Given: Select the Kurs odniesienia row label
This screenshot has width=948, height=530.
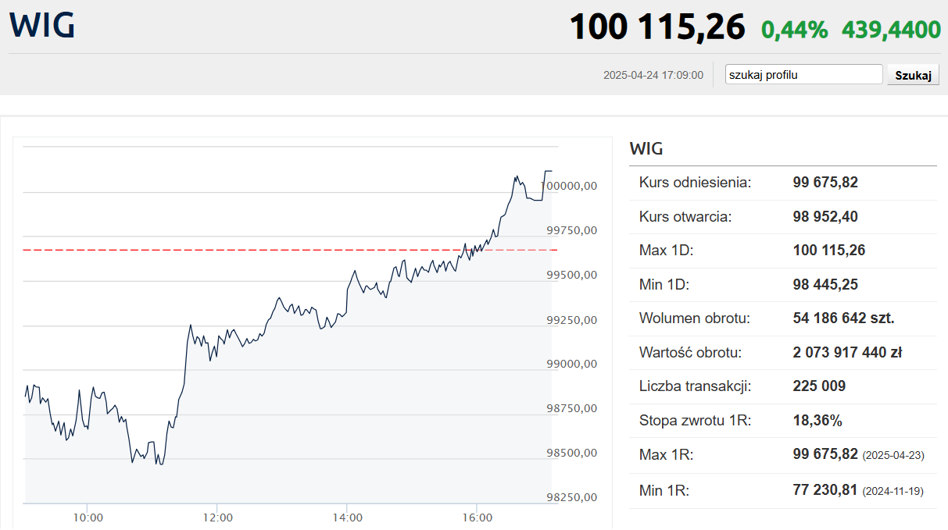Looking at the screenshot, I should [695, 182].
